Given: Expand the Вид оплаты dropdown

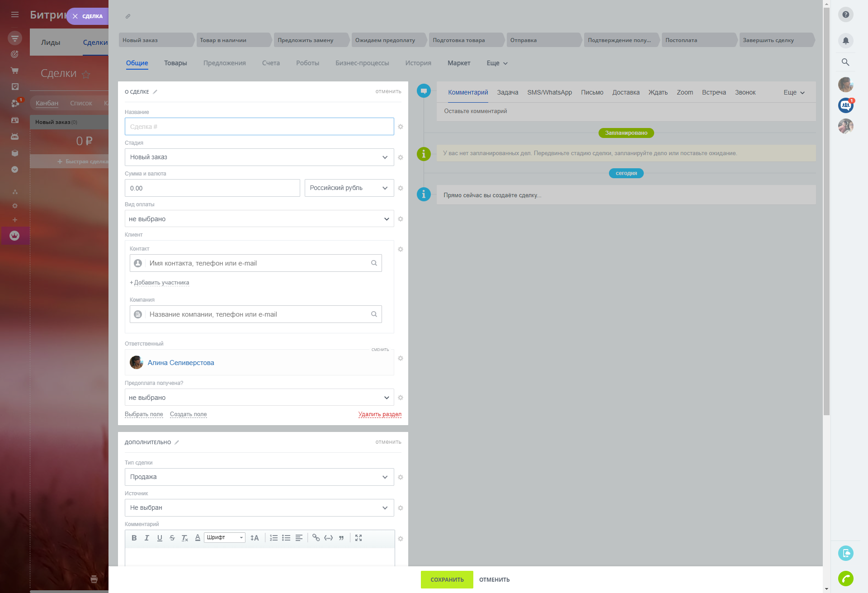Looking at the screenshot, I should click(x=259, y=219).
